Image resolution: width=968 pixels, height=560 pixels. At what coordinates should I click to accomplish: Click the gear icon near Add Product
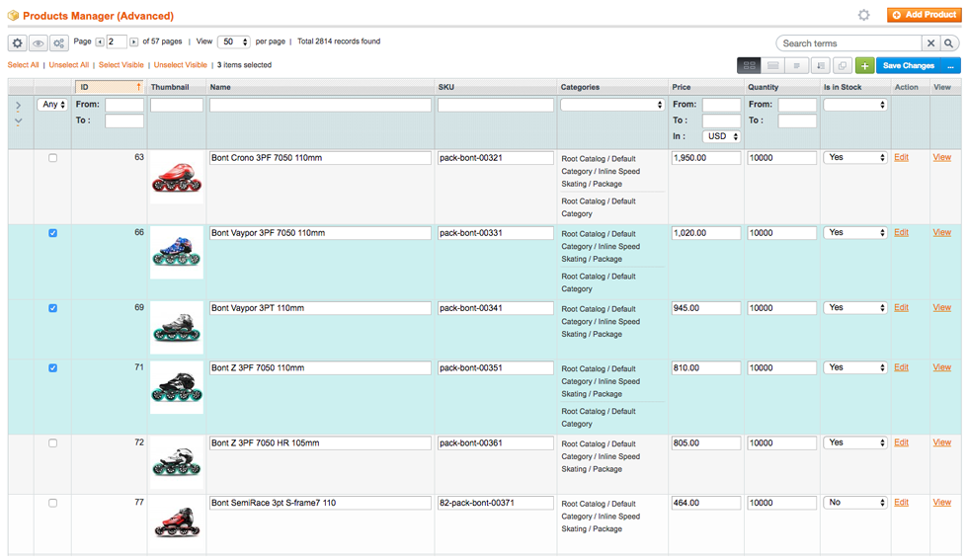[863, 15]
